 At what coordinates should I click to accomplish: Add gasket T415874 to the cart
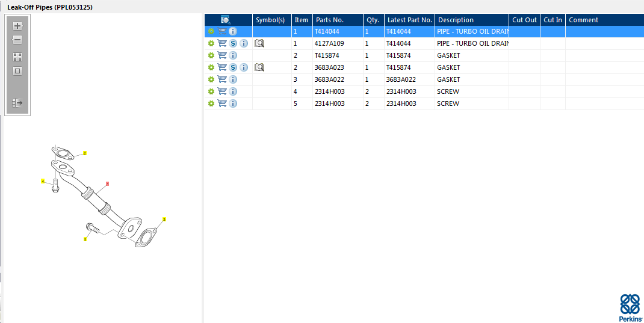point(222,55)
